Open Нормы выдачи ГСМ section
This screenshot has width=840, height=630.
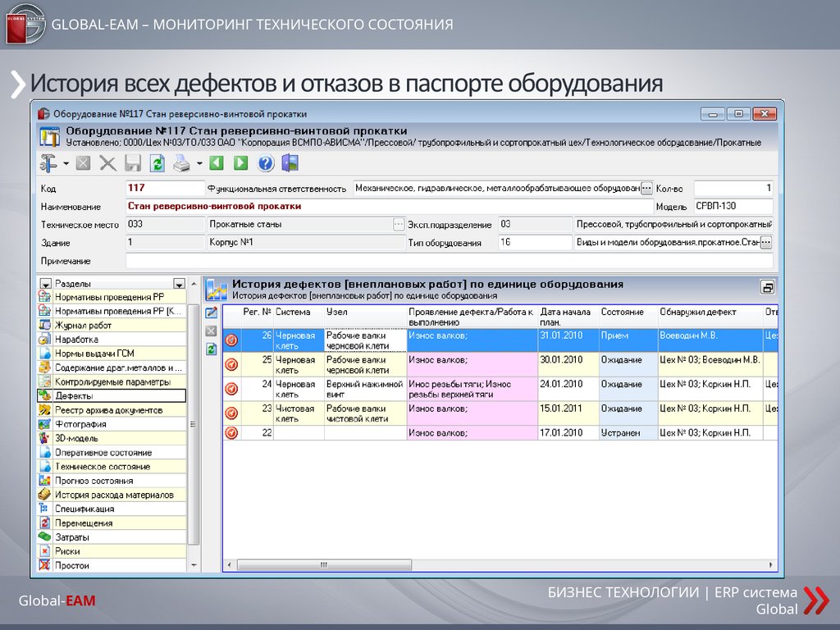coord(112,353)
